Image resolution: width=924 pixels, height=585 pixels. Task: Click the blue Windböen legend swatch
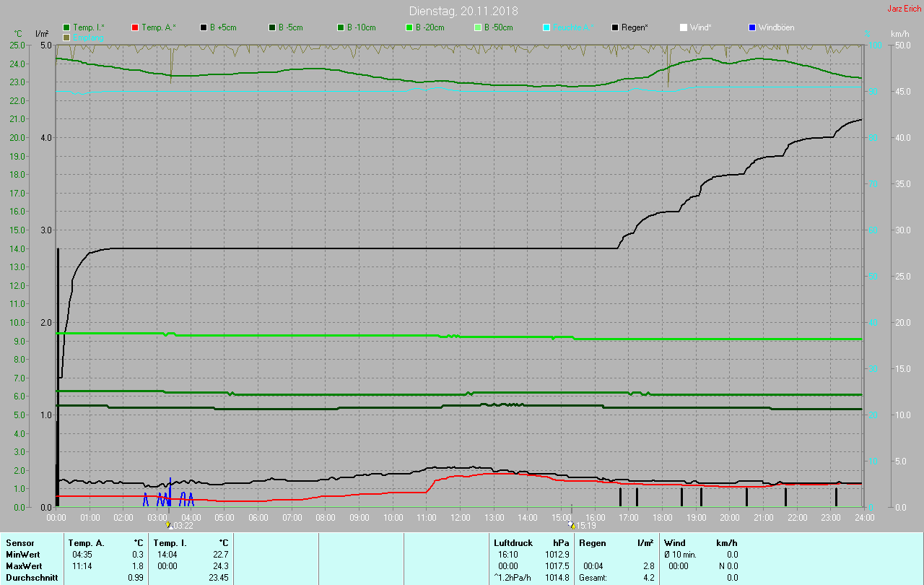(x=752, y=27)
